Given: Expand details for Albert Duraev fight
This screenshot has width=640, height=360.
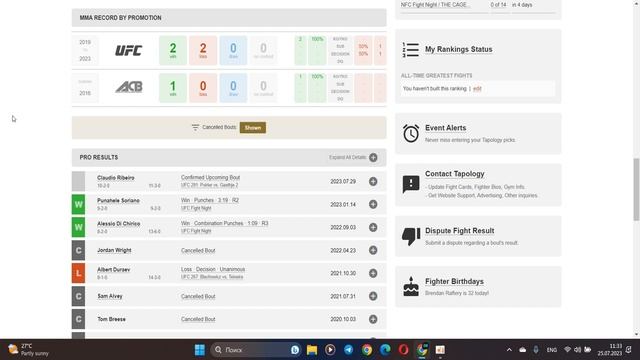Looking at the screenshot, I should pyautogui.click(x=373, y=273).
